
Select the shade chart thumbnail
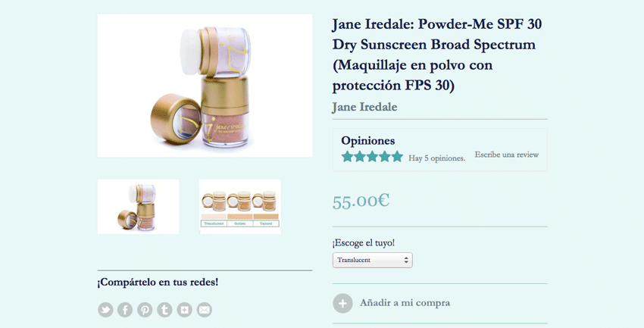(x=240, y=207)
